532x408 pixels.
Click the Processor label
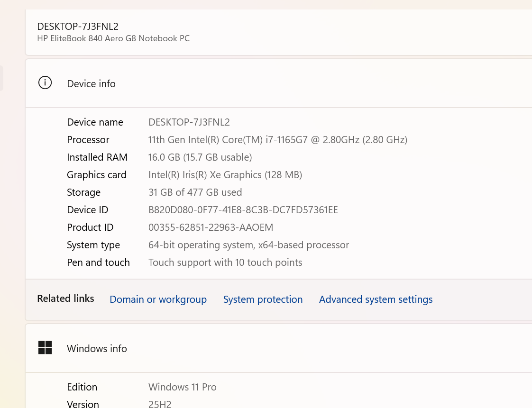pyautogui.click(x=88, y=140)
